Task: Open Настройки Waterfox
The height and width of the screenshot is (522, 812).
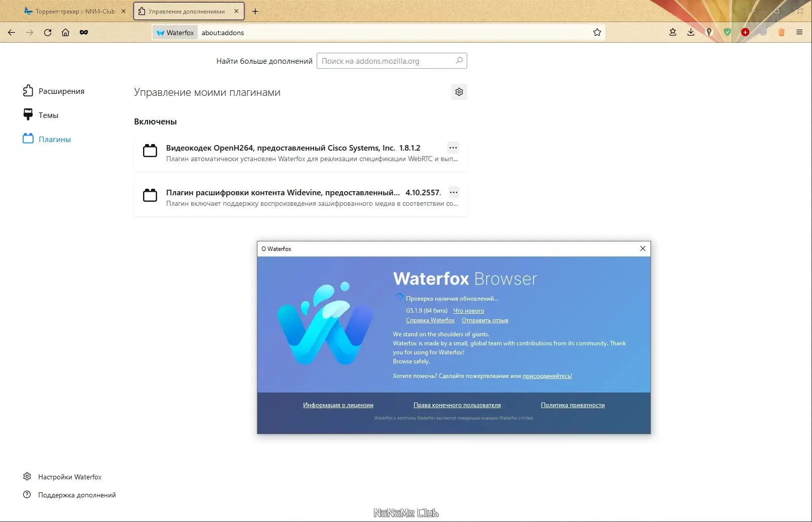Action: 62,477
